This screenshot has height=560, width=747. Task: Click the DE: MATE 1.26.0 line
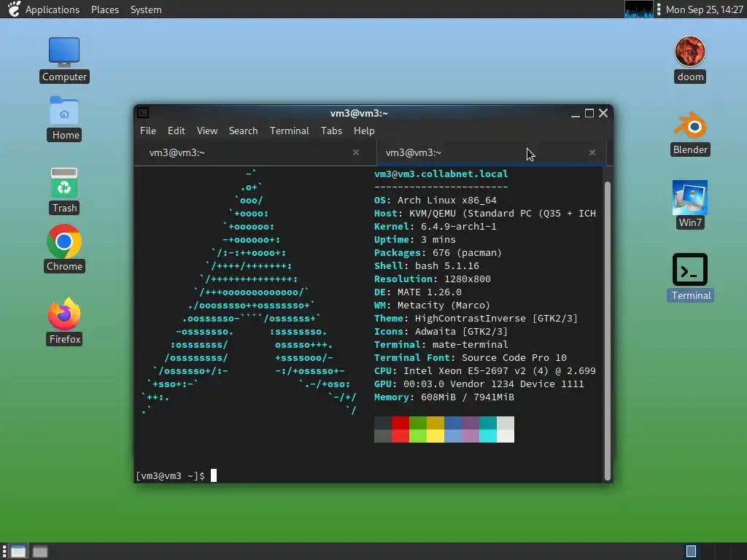418,292
